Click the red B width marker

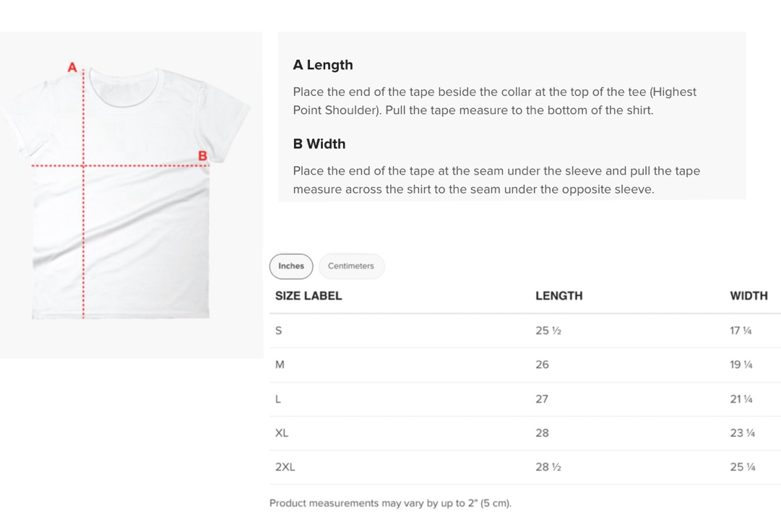pos(203,156)
